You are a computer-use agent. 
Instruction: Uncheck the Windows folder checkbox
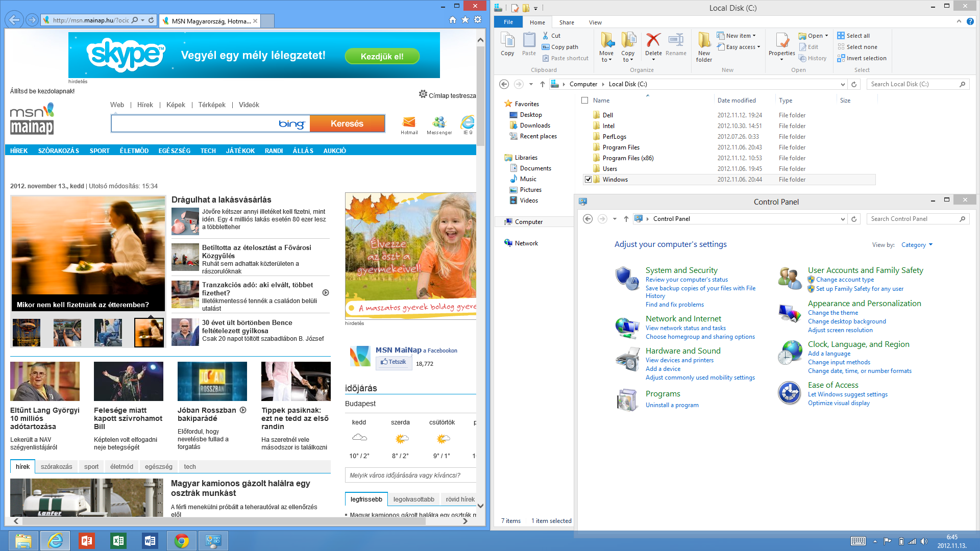[588, 180]
